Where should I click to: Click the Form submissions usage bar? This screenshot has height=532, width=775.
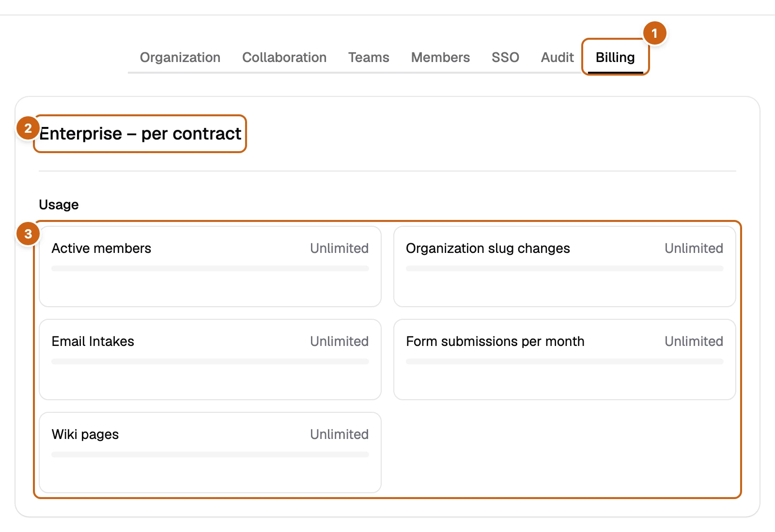(565, 361)
